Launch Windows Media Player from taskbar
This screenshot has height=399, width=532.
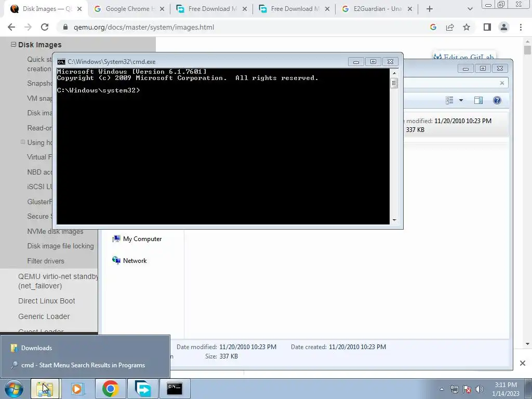78,389
